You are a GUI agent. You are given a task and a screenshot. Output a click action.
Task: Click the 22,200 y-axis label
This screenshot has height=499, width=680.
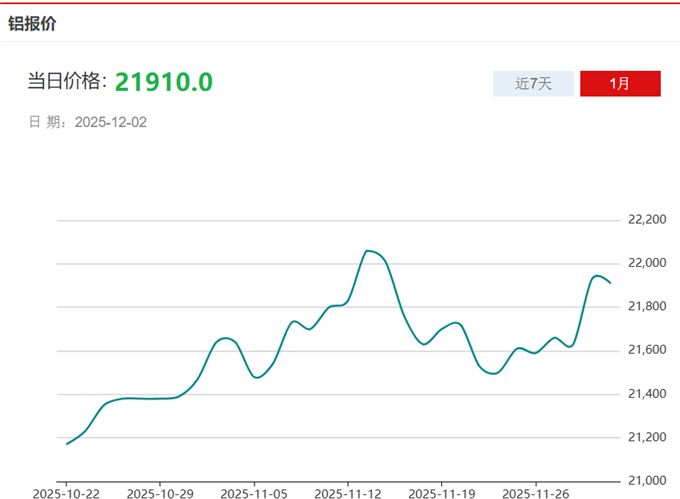coord(646,220)
